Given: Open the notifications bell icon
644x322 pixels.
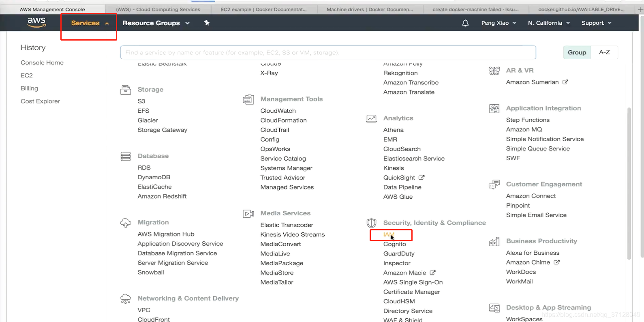Looking at the screenshot, I should pos(465,23).
